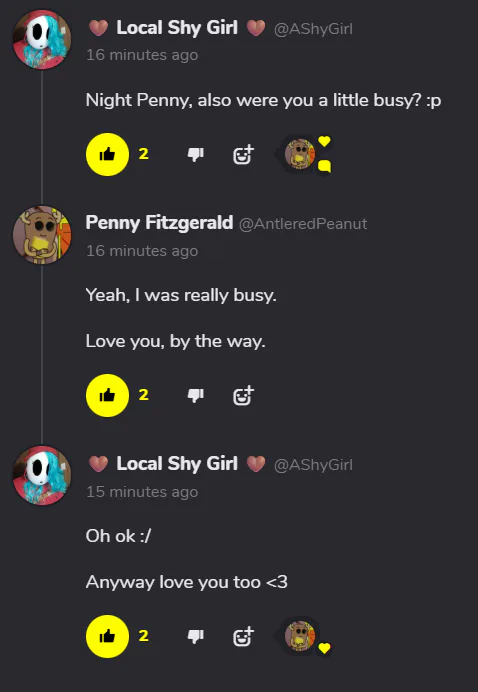Screen dimensions: 478x692
Task: Add emoji reaction to "Night Penny" comment
Action: (x=243, y=154)
